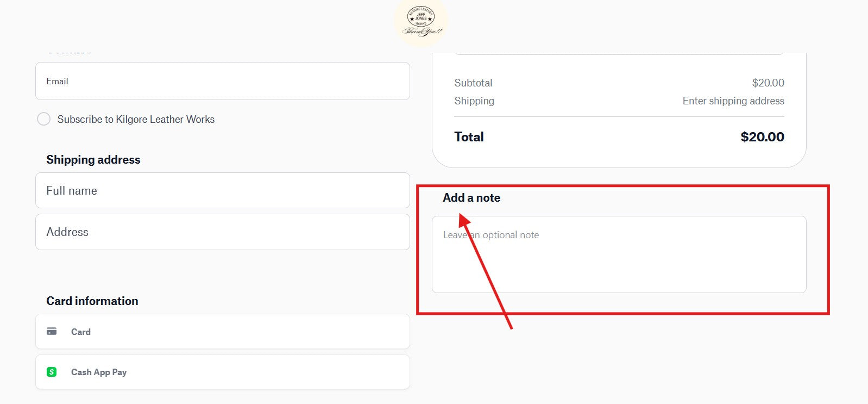The image size is (868, 404).
Task: Select the Card payment option
Action: pyautogui.click(x=223, y=332)
